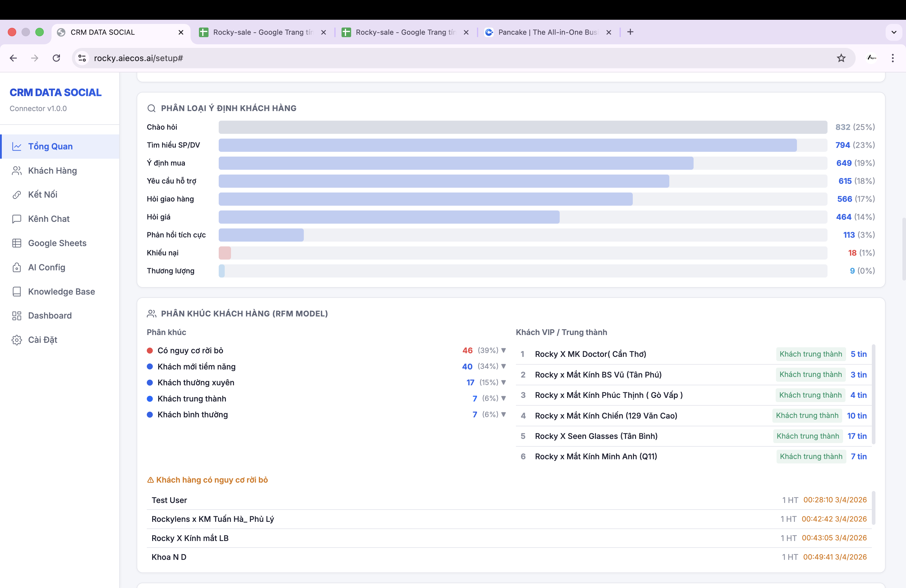The width and height of the screenshot is (906, 588).
Task: Click site info icon in address bar
Action: coord(82,58)
